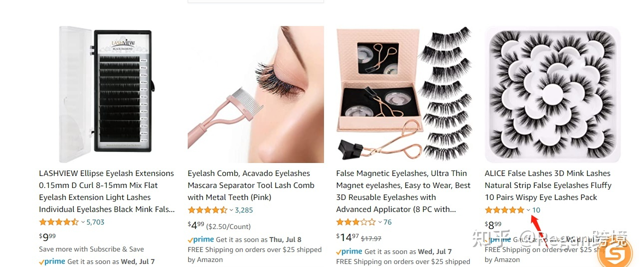Click the Prime badge under the $4.99 comb
Screen dimensions: 644x267
click(201, 239)
